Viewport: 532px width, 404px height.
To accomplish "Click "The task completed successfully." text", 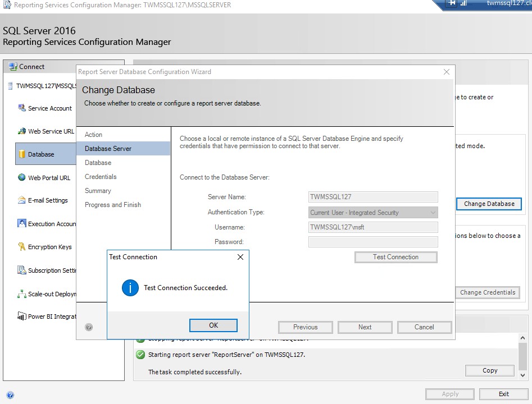I will [195, 372].
